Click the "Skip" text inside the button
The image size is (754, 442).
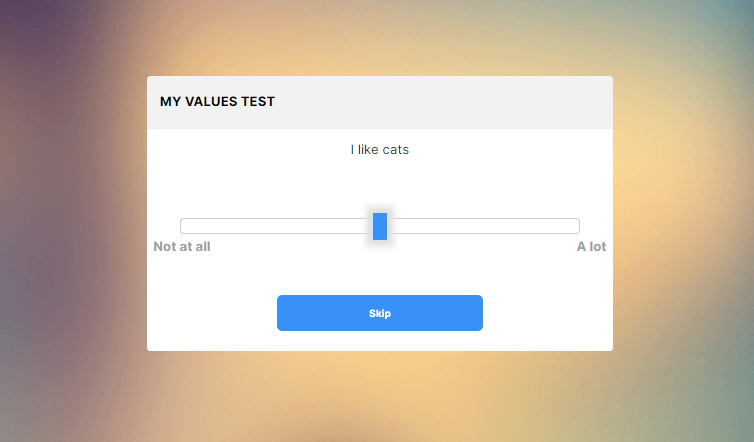click(379, 314)
